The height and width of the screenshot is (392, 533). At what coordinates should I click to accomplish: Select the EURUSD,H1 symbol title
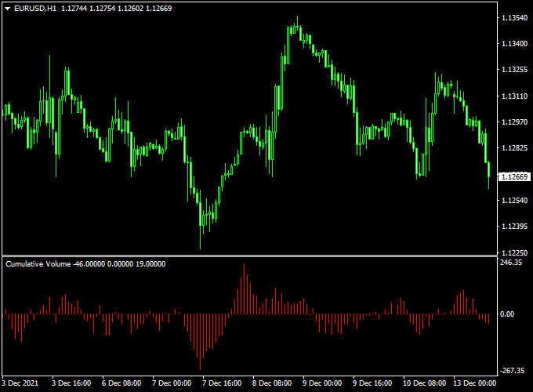35,9
